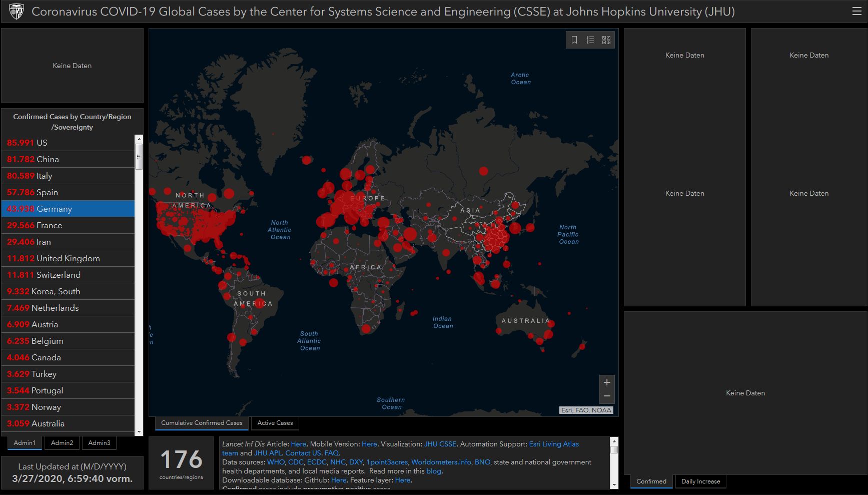Select the Admin2 tab
Viewport: 868px width, 495px height.
pos(62,443)
